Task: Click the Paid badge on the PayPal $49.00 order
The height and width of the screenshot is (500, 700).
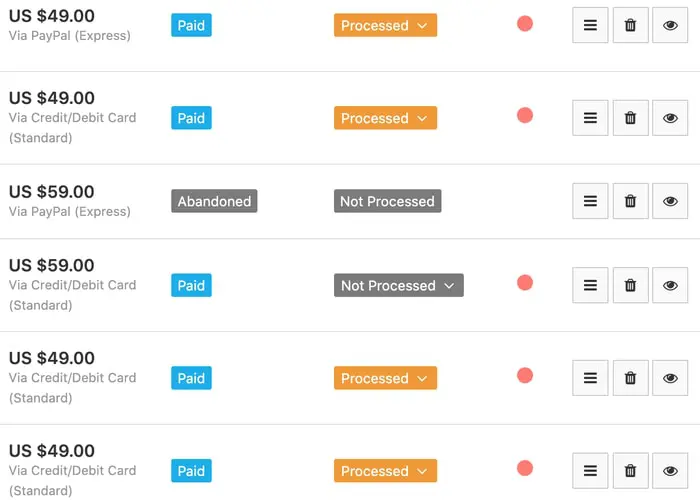Action: [x=191, y=25]
